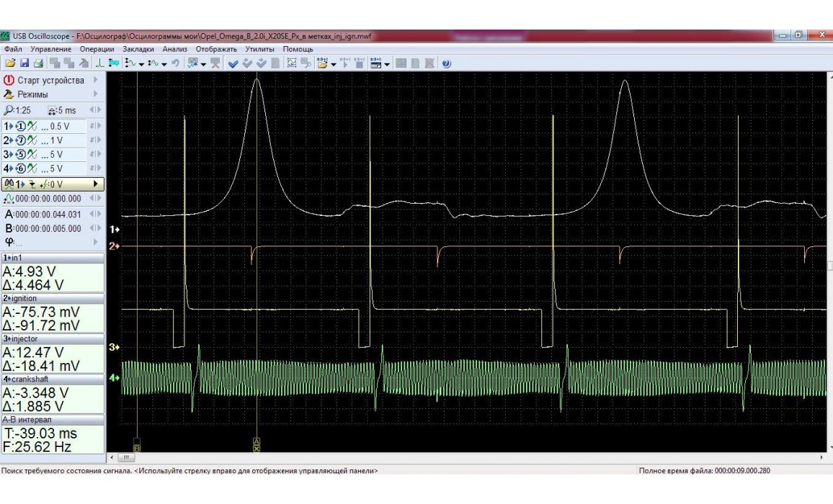The height and width of the screenshot is (504, 833).
Task: Click the blue checkmark toolbar icon
Action: (x=233, y=63)
